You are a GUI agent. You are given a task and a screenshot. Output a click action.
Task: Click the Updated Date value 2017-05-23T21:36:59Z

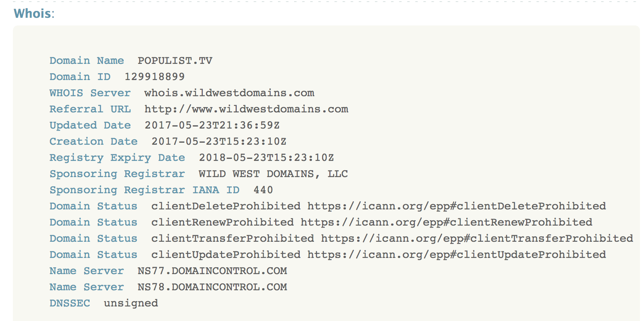(x=212, y=125)
